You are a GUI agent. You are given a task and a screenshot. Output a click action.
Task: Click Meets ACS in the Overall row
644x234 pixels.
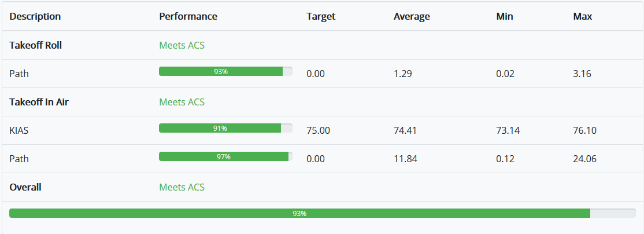coord(182,187)
